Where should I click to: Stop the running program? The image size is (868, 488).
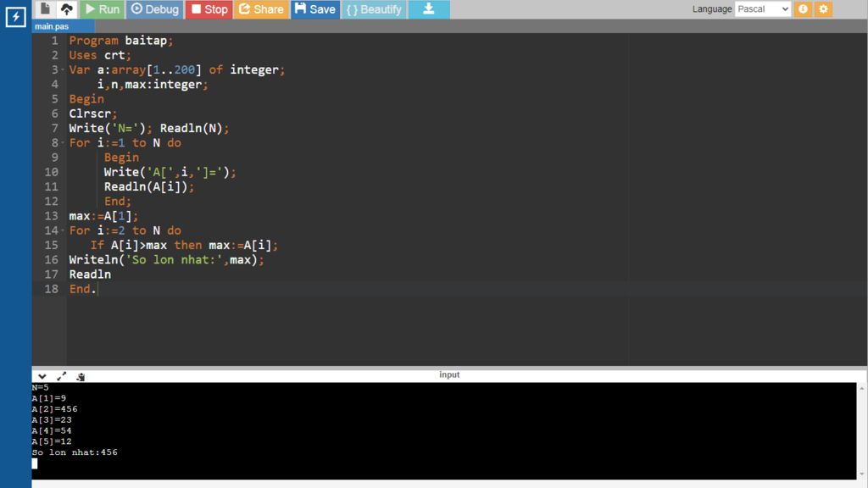click(x=209, y=9)
